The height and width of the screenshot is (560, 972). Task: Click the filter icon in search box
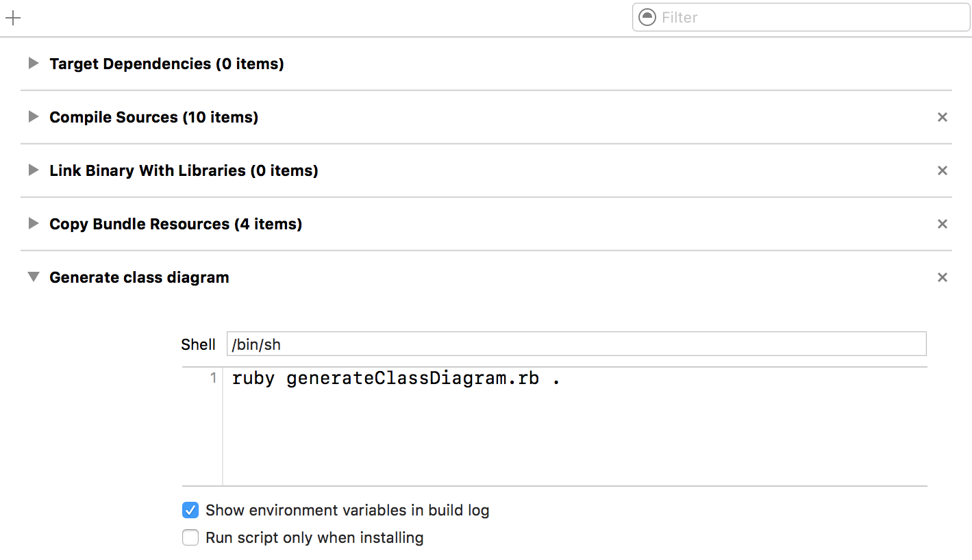(x=647, y=17)
